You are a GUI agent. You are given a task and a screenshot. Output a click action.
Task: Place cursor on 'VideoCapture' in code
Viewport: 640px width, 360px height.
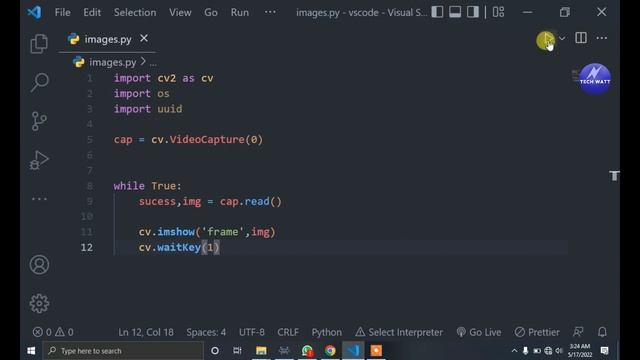(207, 139)
